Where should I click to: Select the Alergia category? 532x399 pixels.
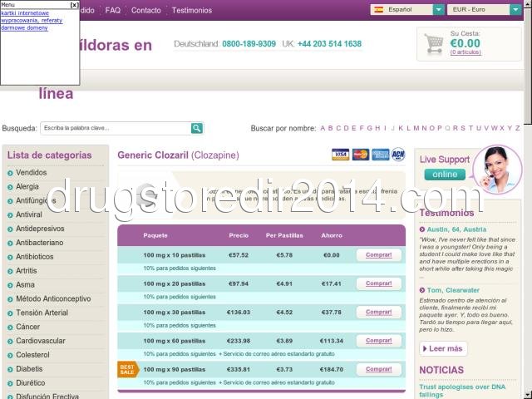(x=27, y=186)
